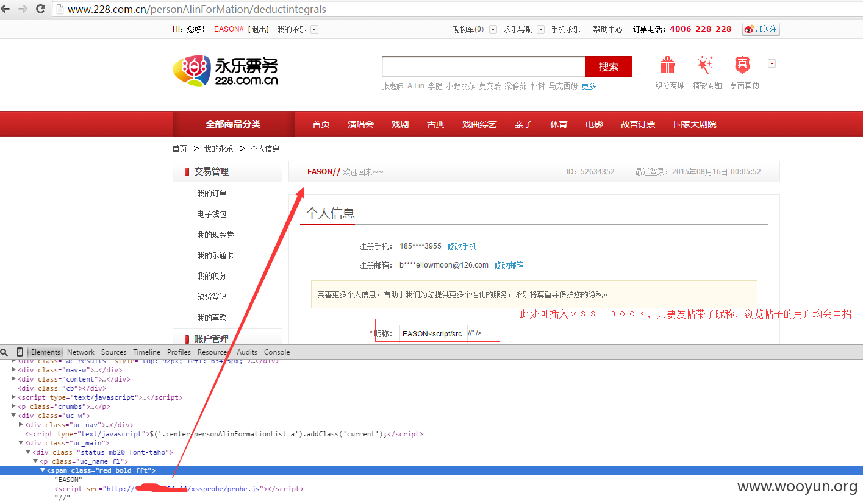Go to the 戏曲综艺 nav tab

point(479,124)
